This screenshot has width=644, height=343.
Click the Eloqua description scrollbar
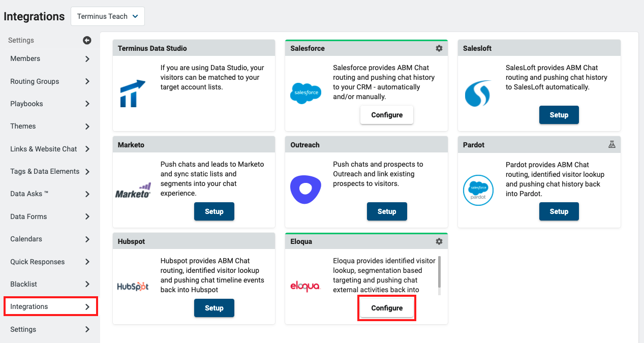pos(439,272)
